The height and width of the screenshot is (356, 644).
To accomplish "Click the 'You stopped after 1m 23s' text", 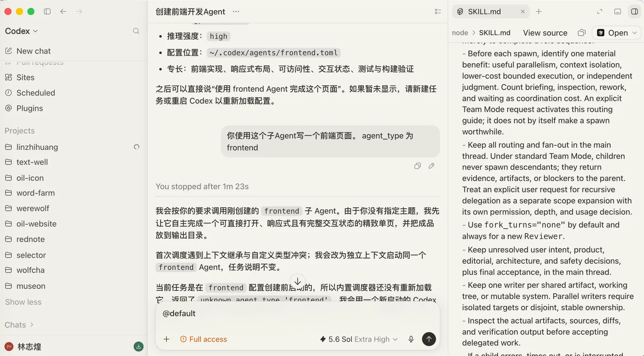I will tap(202, 186).
